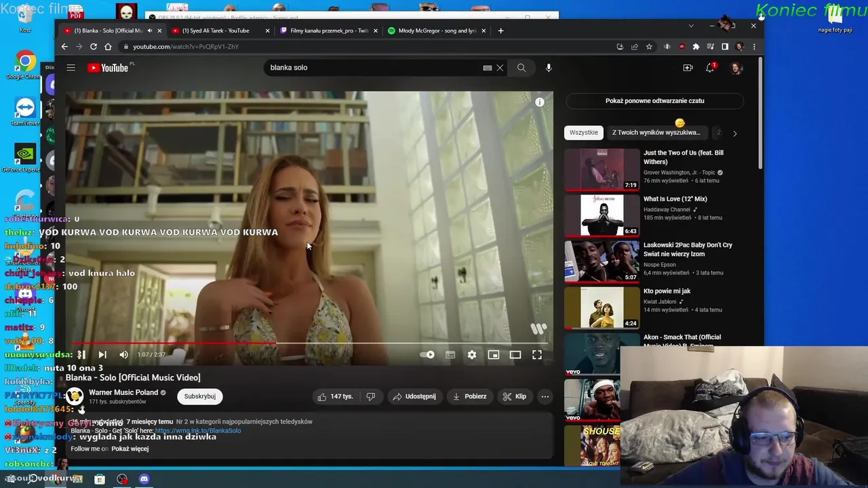The height and width of the screenshot is (488, 868).
Task: Open Chrome three-dot menu
Action: [x=754, y=47]
